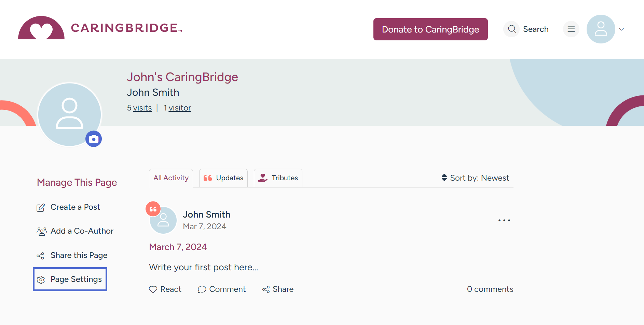Open the hamburger menu icon
Screen dimensions: 644x325
571,29
